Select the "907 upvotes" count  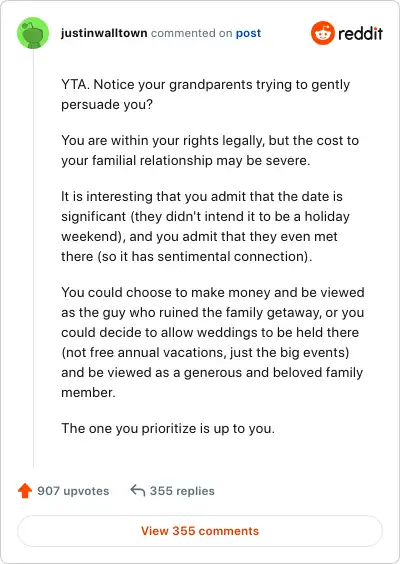(x=73, y=491)
